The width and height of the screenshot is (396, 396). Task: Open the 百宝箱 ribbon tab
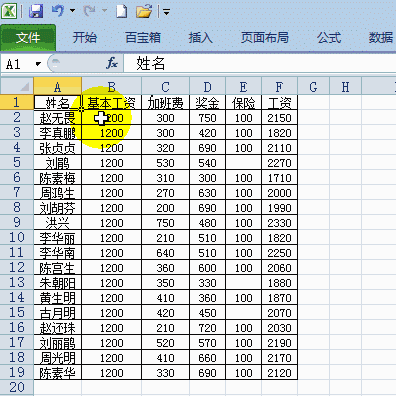point(143,37)
